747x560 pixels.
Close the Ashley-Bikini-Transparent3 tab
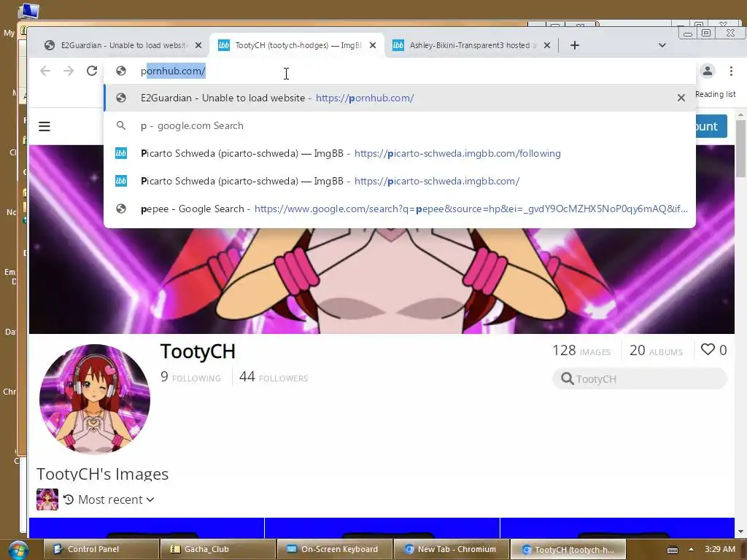(547, 45)
